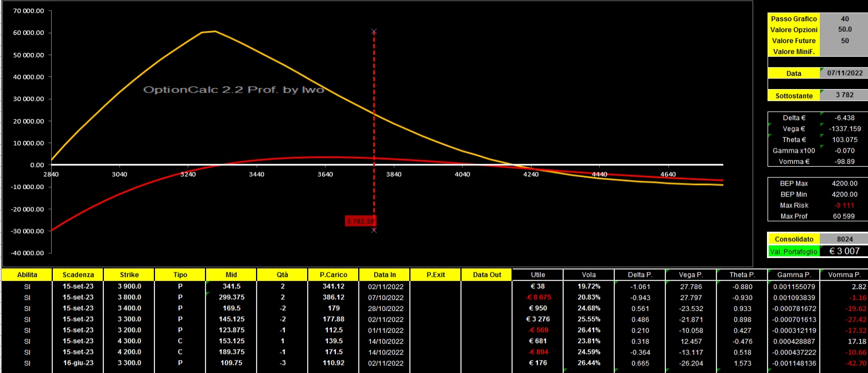
Task: Select the Strike cell 4 200.0
Action: pyautogui.click(x=129, y=352)
